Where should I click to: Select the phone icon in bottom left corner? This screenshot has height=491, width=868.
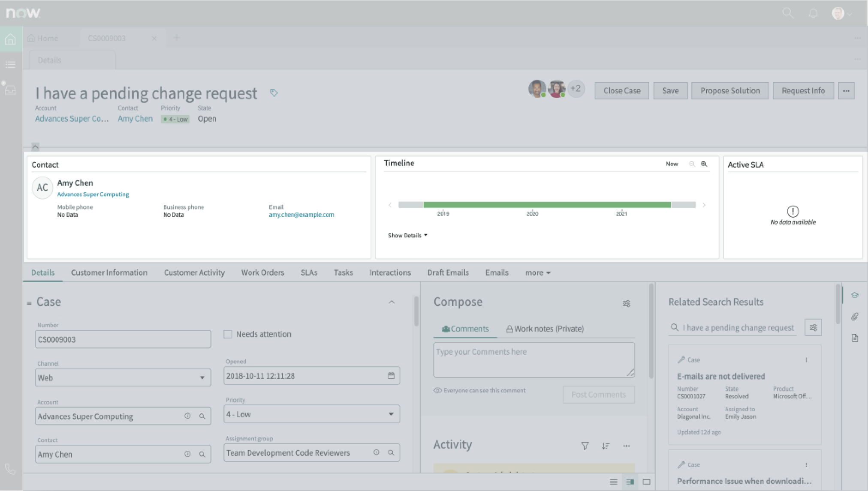10,469
